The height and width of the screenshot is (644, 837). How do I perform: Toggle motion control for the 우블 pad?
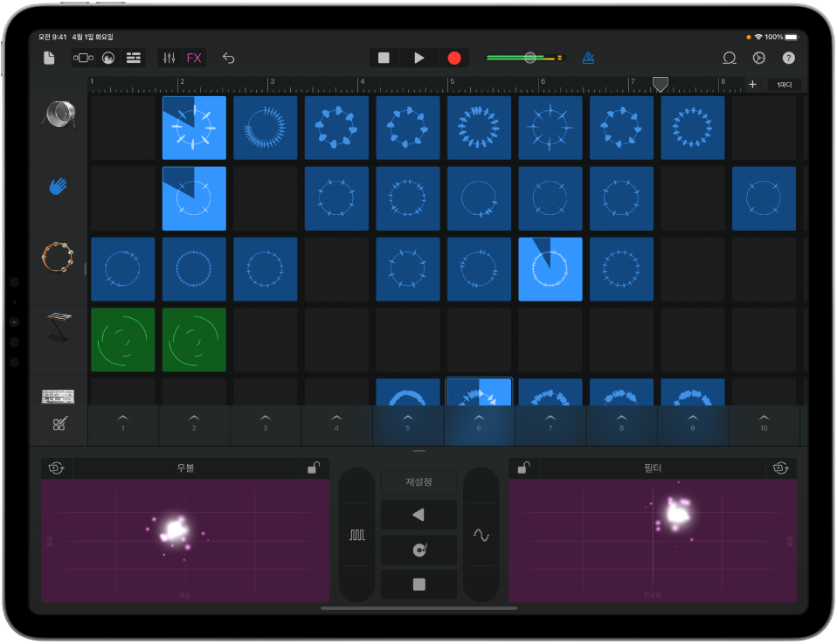57,467
